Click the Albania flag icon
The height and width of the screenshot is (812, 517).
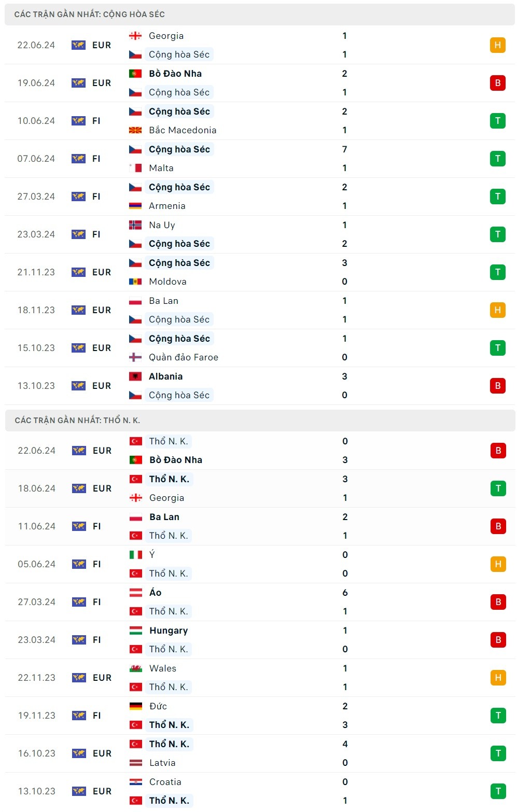click(135, 376)
